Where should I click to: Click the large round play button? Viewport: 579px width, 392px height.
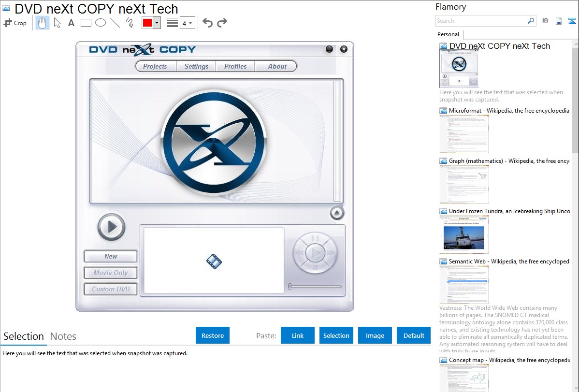click(111, 227)
